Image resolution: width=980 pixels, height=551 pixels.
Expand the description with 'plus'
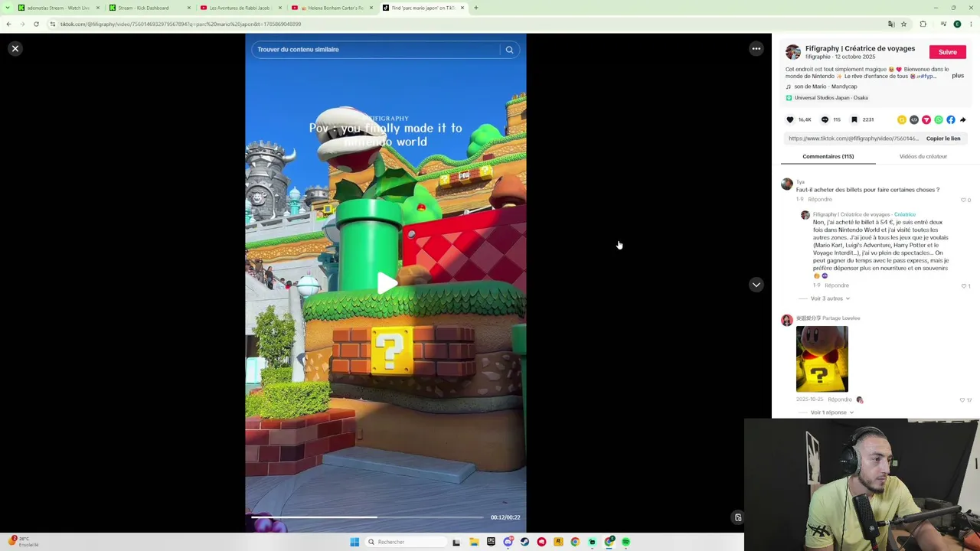click(x=958, y=76)
